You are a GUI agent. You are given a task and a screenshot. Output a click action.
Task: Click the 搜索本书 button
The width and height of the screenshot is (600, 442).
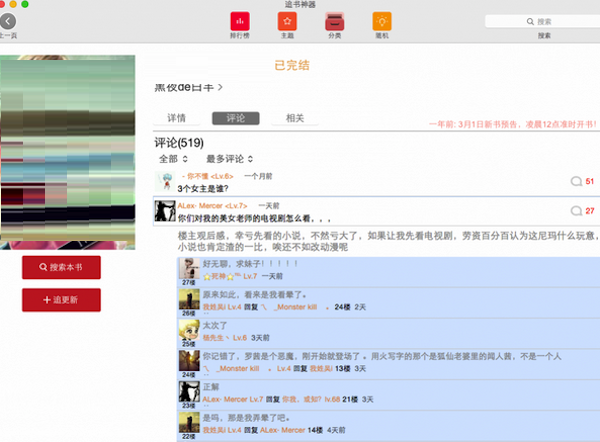coord(61,267)
